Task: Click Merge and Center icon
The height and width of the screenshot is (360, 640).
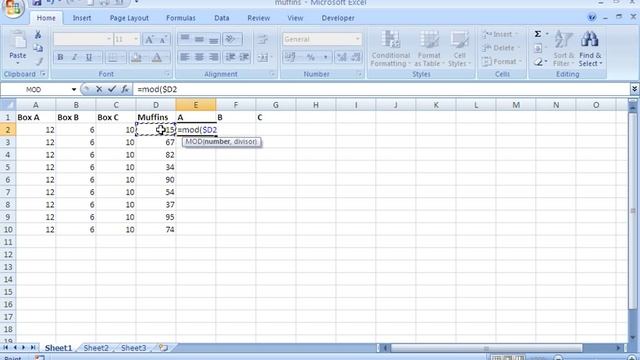Action: tap(262, 58)
